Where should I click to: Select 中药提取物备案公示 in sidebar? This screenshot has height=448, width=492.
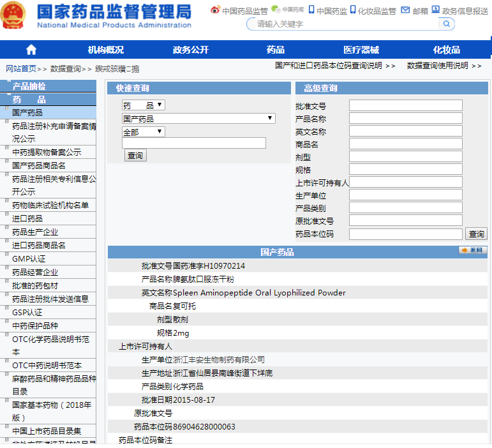click(x=47, y=152)
